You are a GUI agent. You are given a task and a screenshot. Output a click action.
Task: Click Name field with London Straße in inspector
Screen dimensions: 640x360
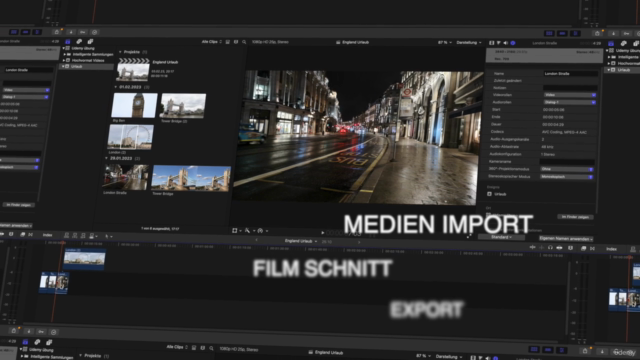click(x=570, y=73)
